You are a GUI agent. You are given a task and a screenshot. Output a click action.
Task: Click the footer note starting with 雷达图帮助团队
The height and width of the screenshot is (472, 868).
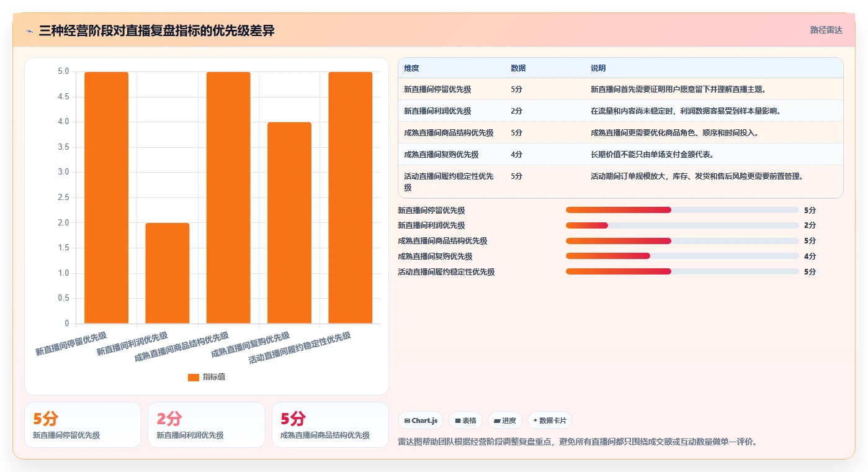pyautogui.click(x=577, y=442)
